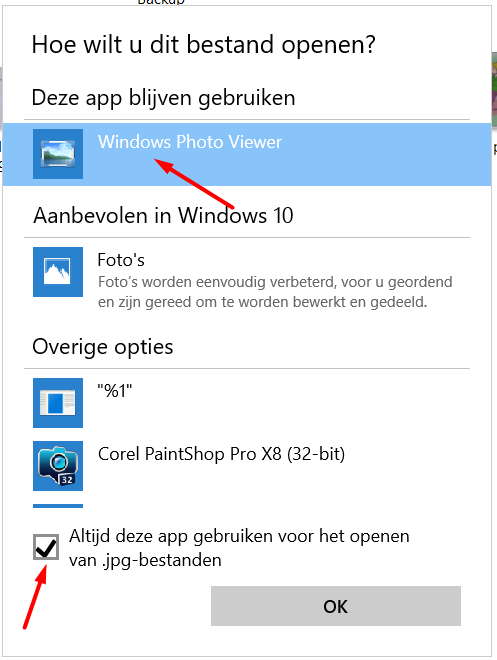This screenshot has width=497, height=660.
Task: Choose Corel PaintShop Pro X8 (32-bit)
Action: (x=221, y=454)
